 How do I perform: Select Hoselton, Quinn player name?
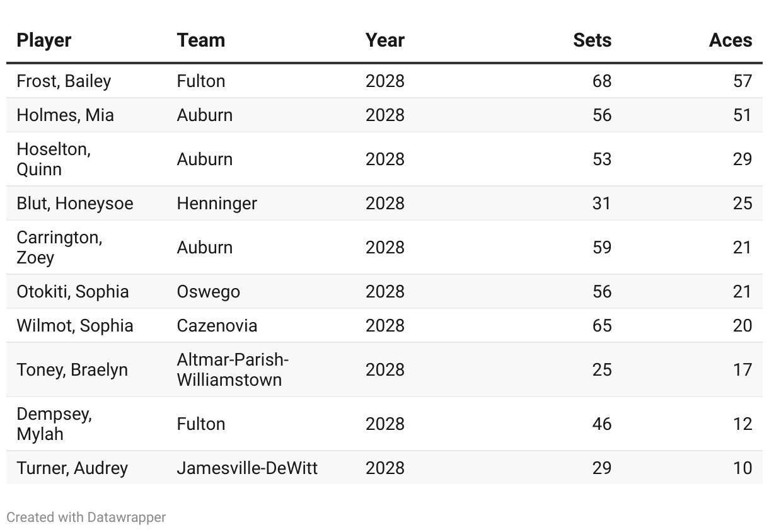(x=54, y=159)
